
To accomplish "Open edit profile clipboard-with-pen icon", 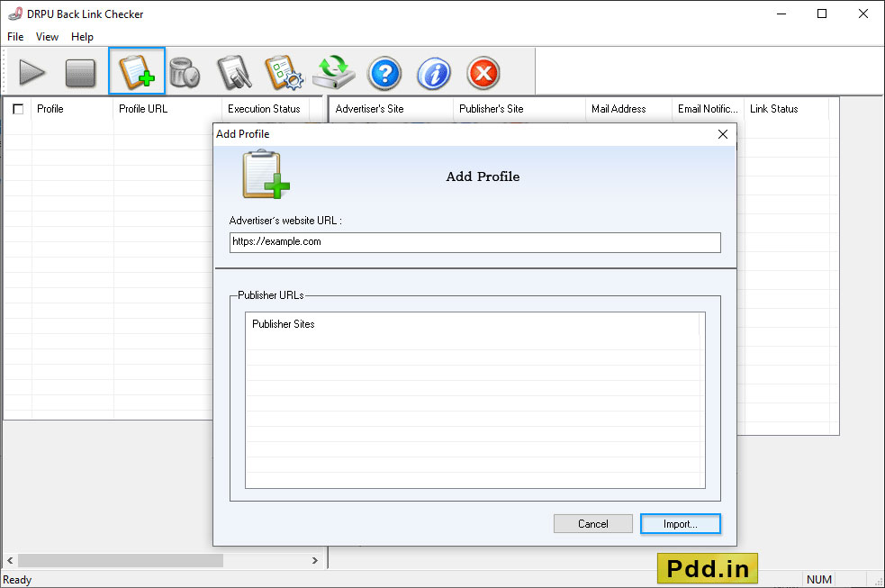I will point(234,72).
